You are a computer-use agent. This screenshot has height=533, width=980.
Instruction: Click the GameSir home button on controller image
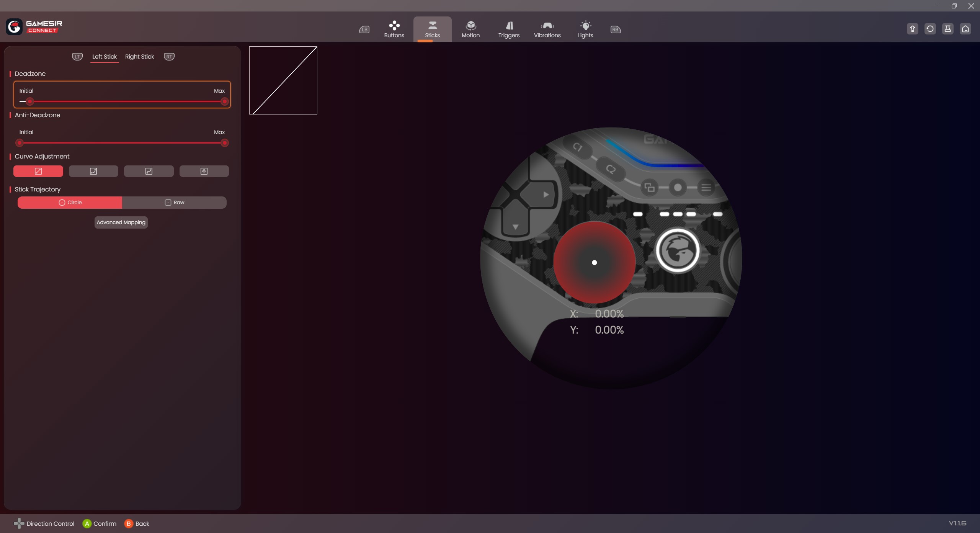(x=678, y=251)
